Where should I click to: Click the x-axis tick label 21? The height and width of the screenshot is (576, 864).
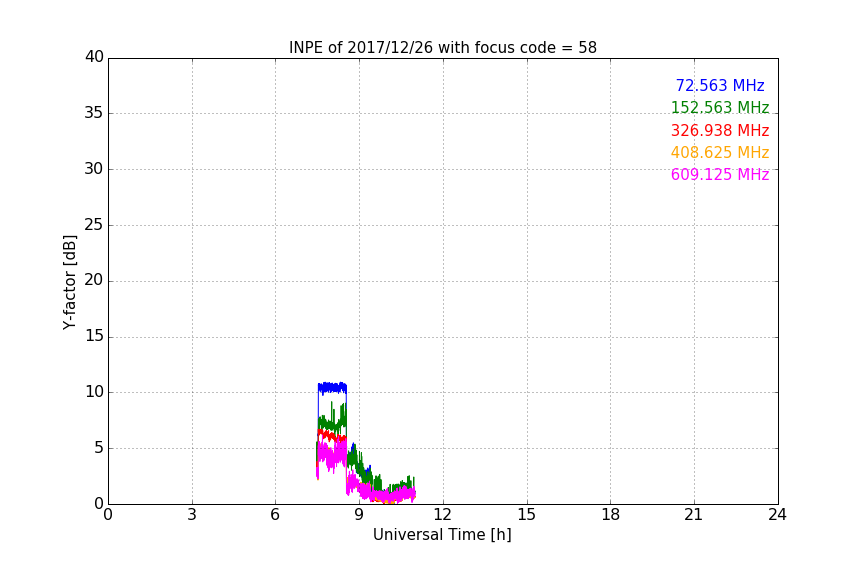pyautogui.click(x=694, y=515)
